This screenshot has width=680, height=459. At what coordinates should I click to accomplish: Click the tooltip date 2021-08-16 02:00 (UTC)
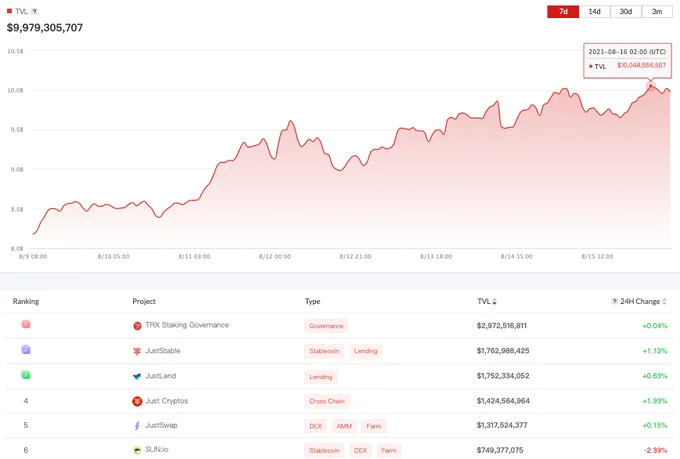click(627, 52)
